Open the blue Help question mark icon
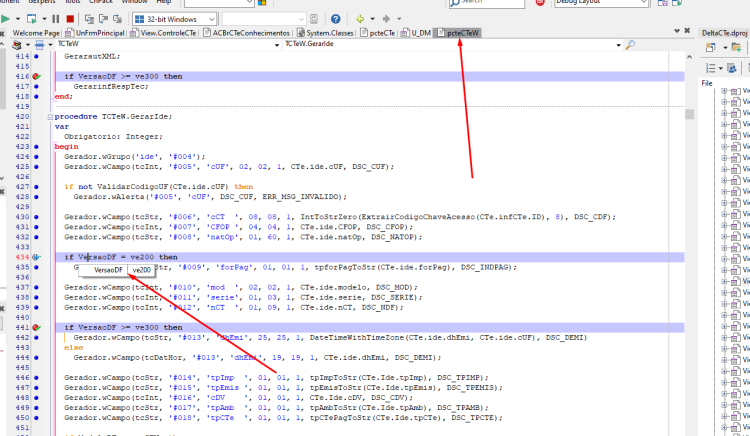Image resolution: width=750 pixels, height=436 pixels. point(336,19)
